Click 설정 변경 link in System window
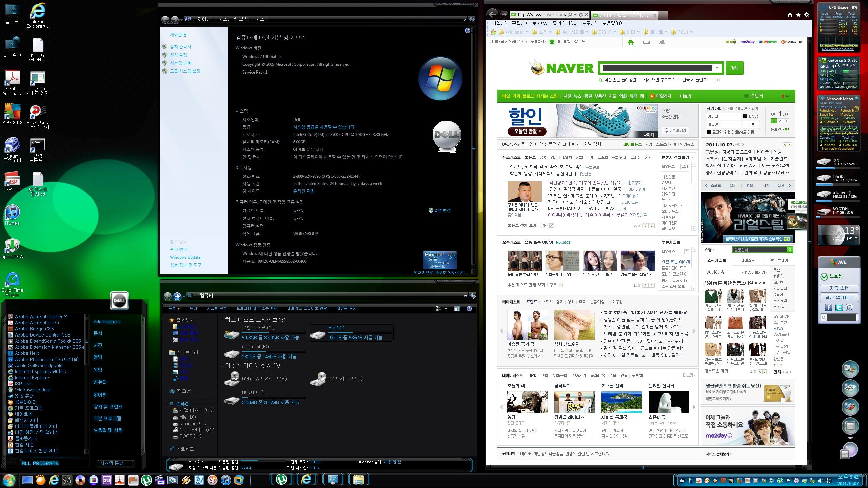Viewport: 868px width, 488px height. pos(442,210)
